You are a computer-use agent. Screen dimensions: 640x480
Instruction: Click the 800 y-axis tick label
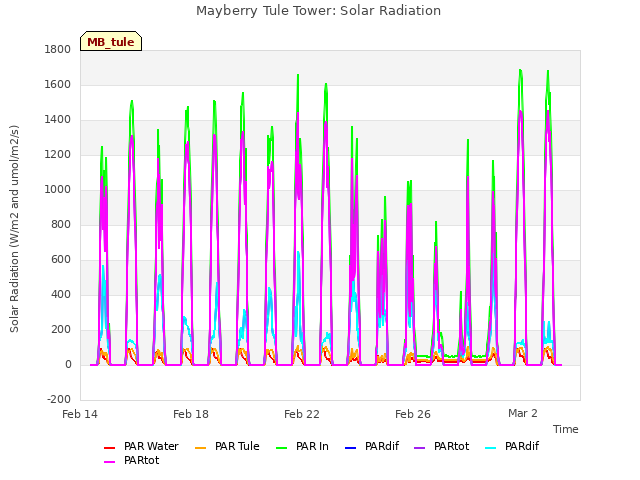[61, 225]
